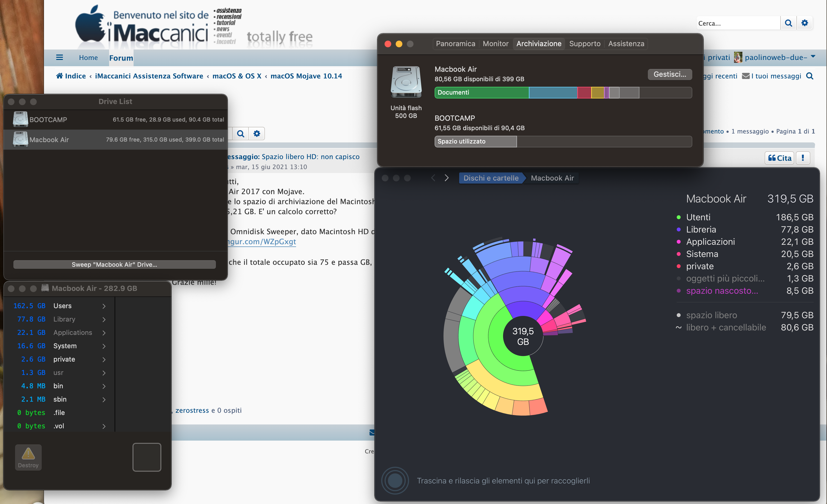Click into the Cerca... search field
Viewport: 827px width, 504px height.
click(x=738, y=23)
